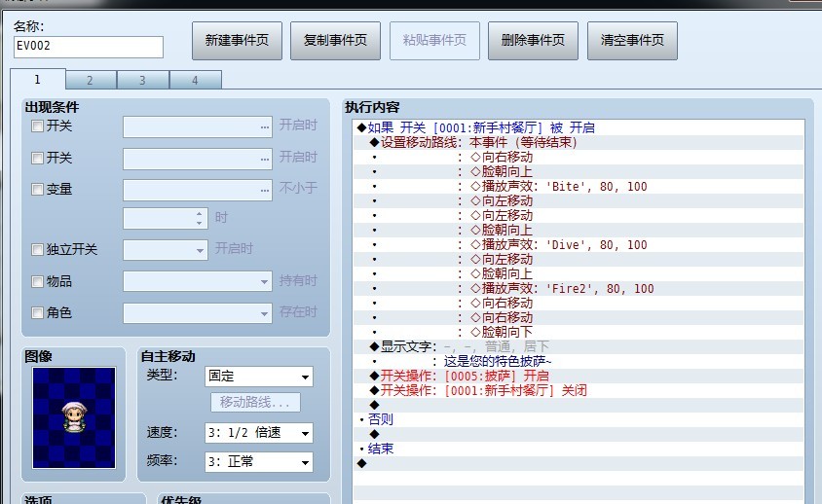Select 开关操作: [0001:新手村餐厅] 关闭 line

[x=579, y=391]
